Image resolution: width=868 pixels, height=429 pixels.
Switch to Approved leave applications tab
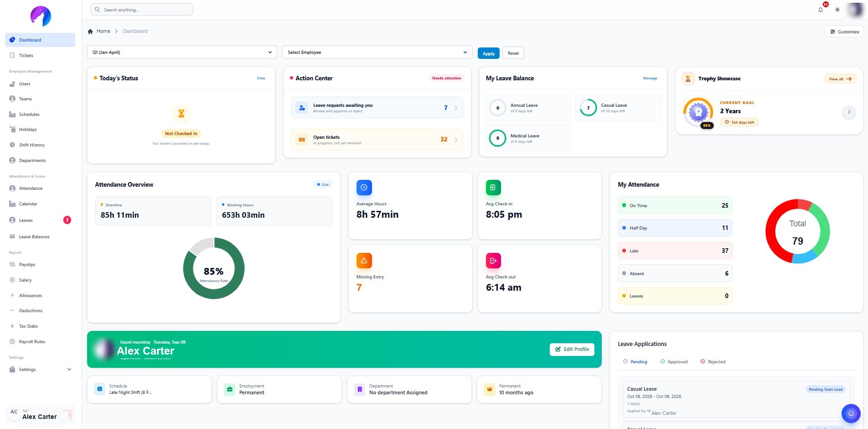pyautogui.click(x=674, y=362)
